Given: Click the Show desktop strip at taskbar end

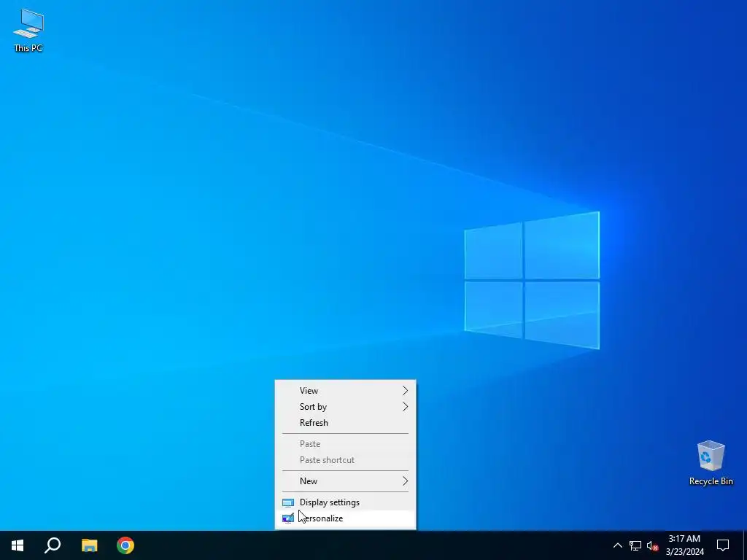Looking at the screenshot, I should pyautogui.click(x=745, y=545).
